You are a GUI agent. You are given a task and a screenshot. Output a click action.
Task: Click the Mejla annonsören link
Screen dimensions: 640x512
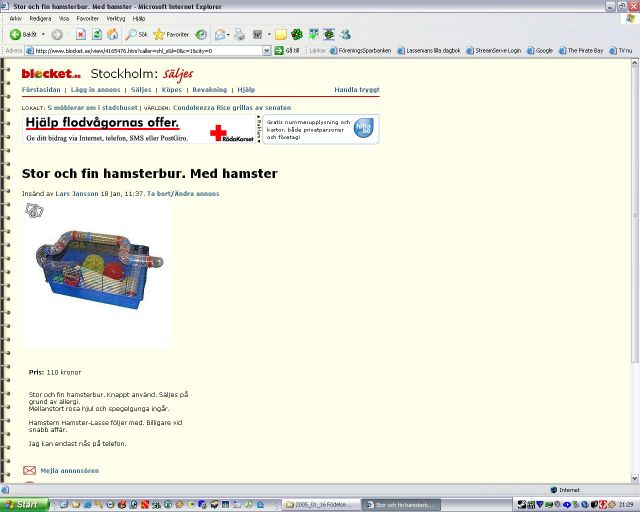[69, 471]
